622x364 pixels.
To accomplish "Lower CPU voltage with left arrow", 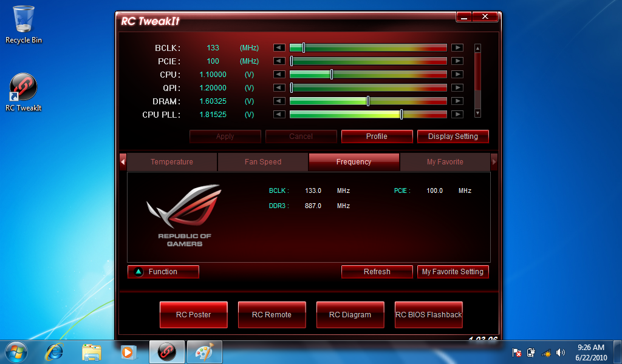I will coord(279,75).
